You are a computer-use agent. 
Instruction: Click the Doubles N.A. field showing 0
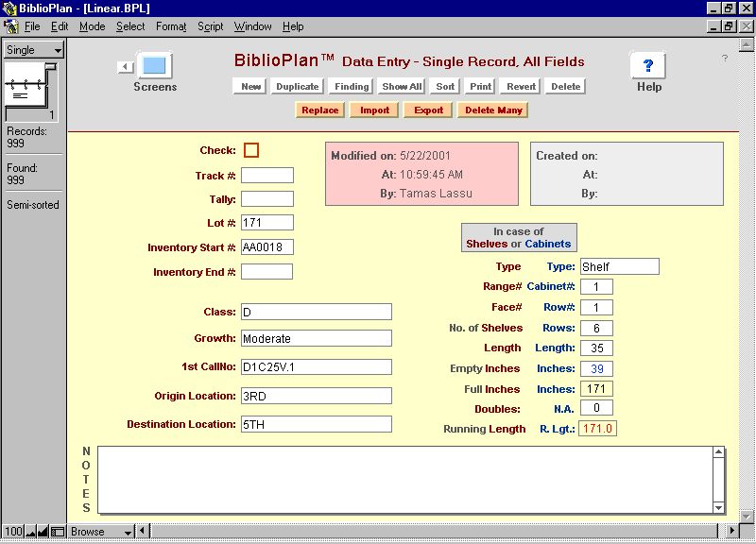[596, 408]
